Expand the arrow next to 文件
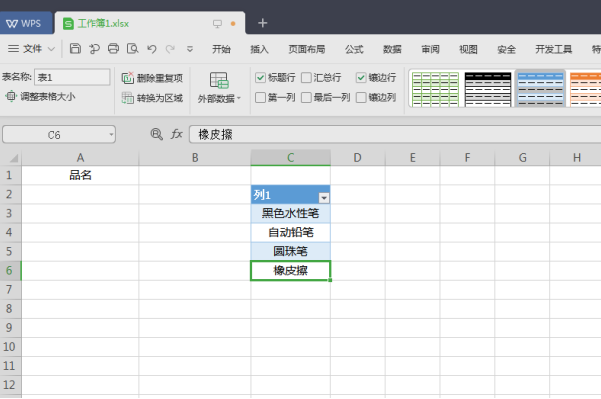This screenshot has height=399, width=601. tap(51, 49)
